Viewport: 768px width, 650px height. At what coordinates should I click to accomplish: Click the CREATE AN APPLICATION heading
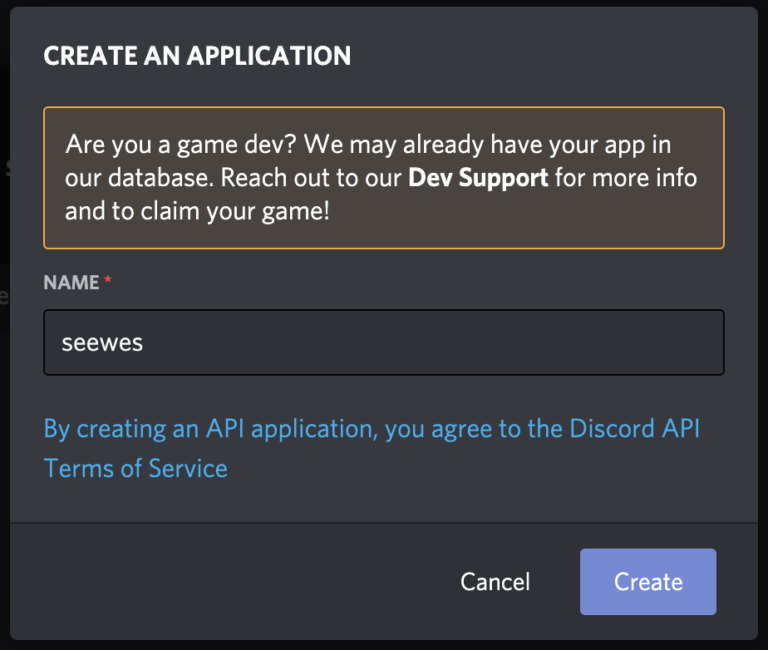[197, 55]
